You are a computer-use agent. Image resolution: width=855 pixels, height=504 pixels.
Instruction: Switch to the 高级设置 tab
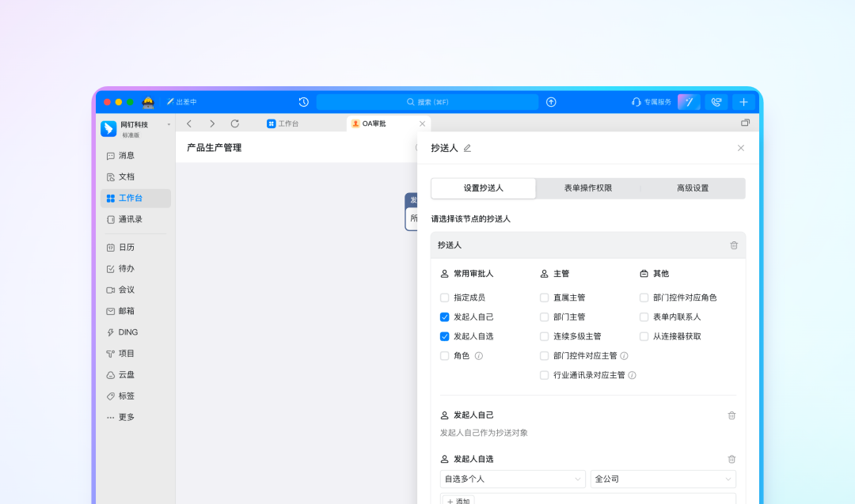[x=692, y=188]
